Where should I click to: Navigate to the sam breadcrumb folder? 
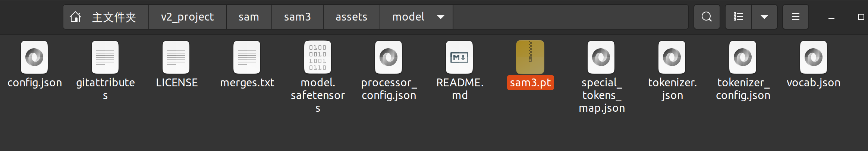249,17
